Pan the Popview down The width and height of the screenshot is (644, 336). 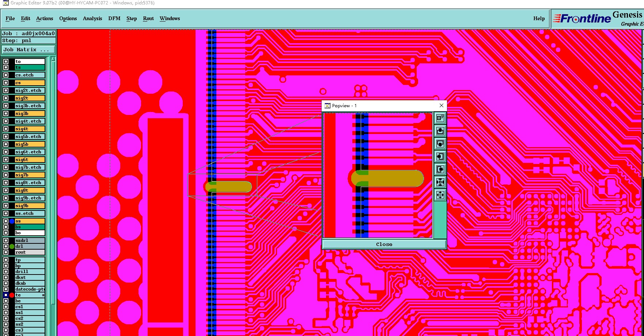[x=440, y=143]
